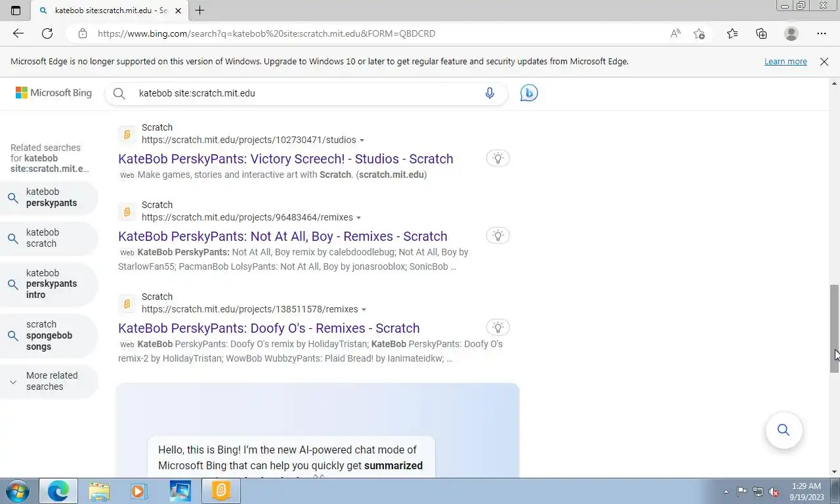Open lightbulb insight for Not At All result

coord(498,236)
